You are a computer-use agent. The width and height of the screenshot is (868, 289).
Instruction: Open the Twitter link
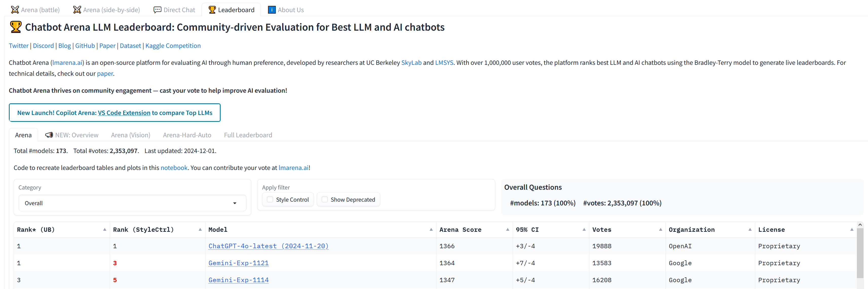point(18,46)
